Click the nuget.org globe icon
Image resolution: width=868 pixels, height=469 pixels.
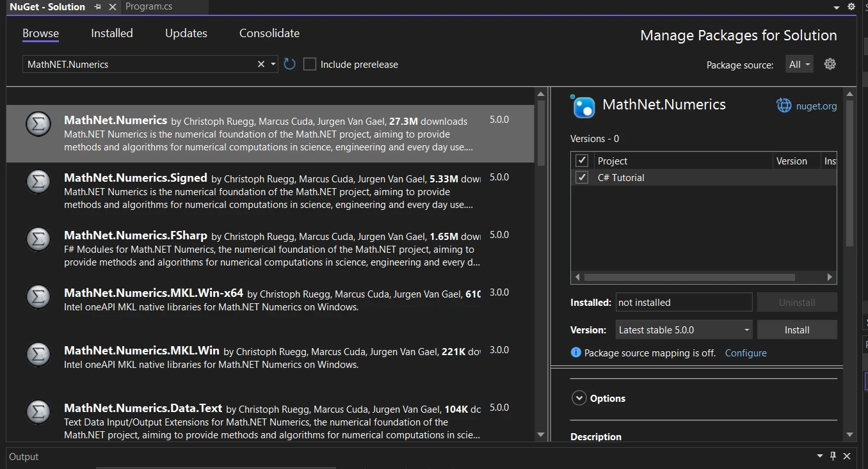coord(784,106)
